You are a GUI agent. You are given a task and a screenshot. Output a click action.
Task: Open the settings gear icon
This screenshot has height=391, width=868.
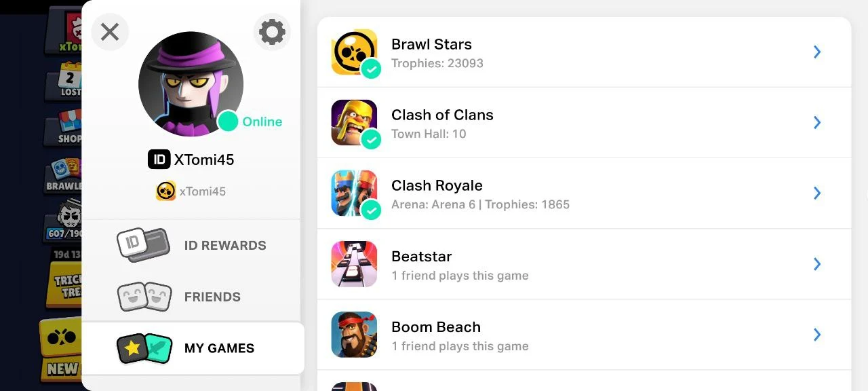click(272, 32)
